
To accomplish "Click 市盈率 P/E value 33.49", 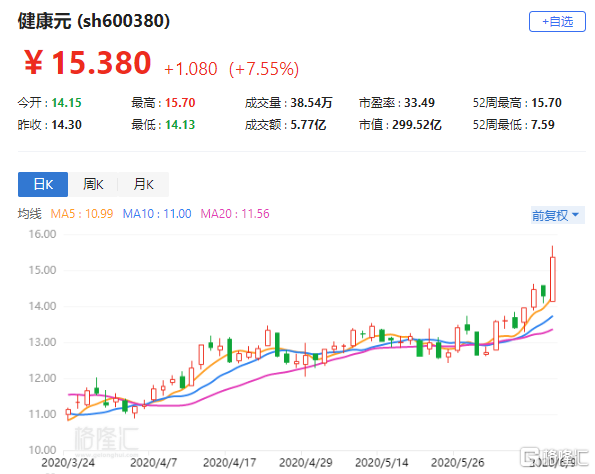I will tap(419, 103).
